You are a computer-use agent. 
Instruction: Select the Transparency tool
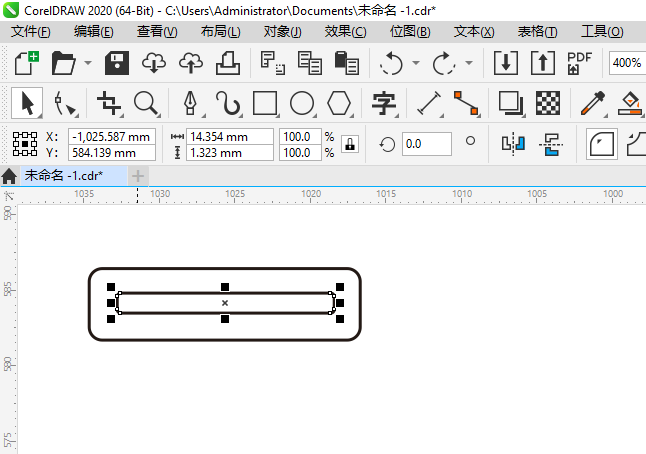(548, 103)
